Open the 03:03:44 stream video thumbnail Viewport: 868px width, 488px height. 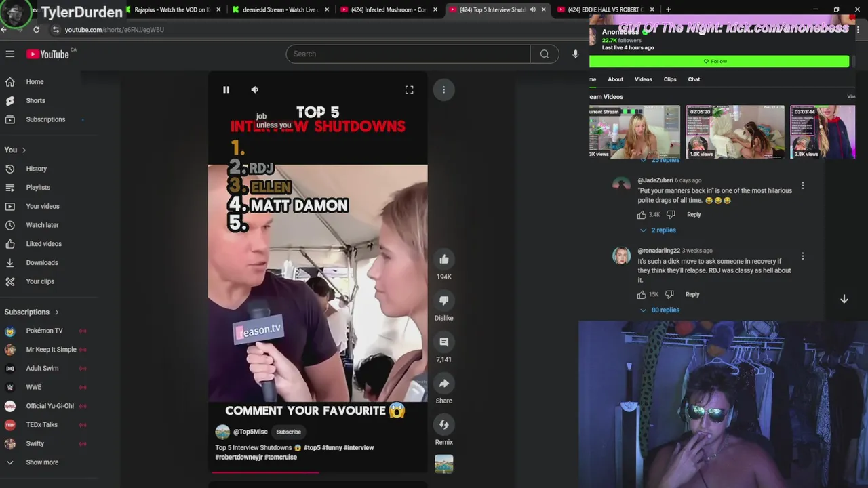[x=823, y=132]
